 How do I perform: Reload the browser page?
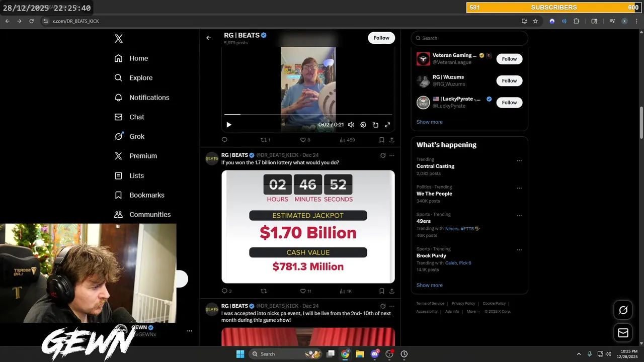click(31, 21)
